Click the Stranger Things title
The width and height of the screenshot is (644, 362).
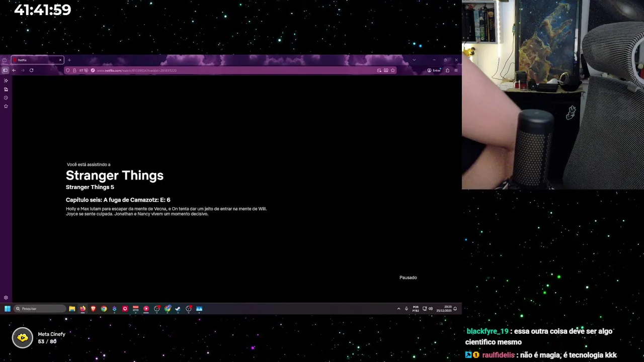(115, 175)
